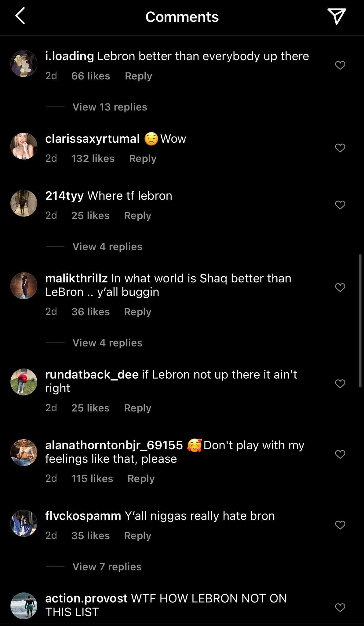
Task: Open clarissaxyrtumal's profile picture
Action: pos(24,146)
